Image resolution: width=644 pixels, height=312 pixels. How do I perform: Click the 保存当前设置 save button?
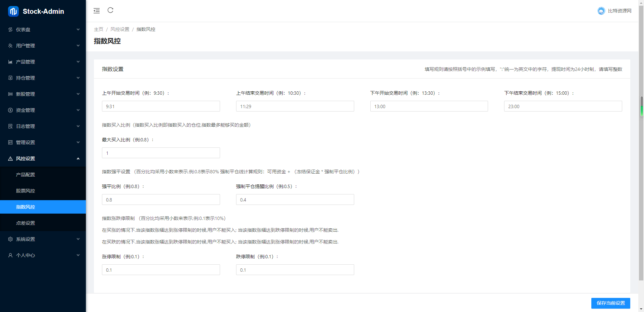pos(610,303)
